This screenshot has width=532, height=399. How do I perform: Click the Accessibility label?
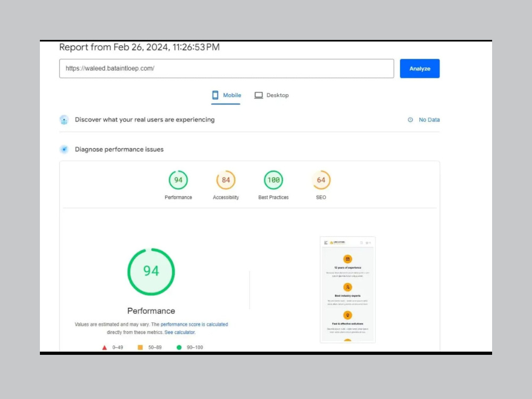[226, 197]
